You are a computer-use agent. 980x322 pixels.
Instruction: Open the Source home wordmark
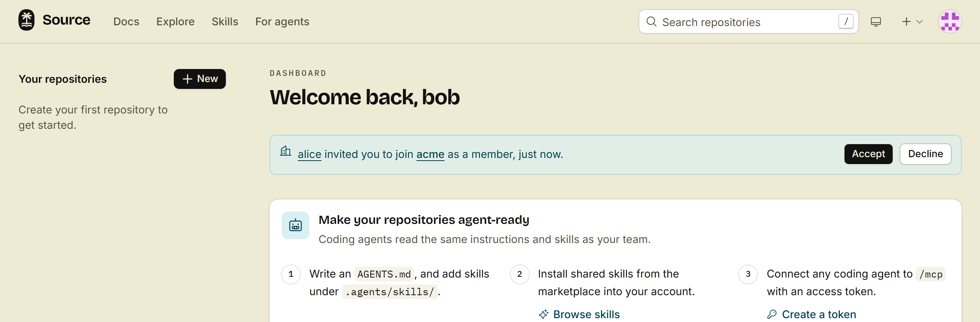[x=66, y=20]
